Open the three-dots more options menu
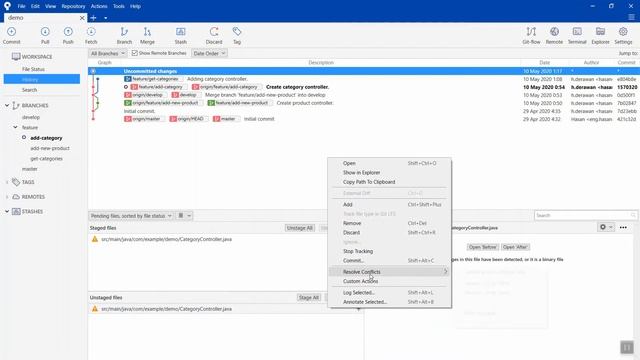640x360 pixels. (623, 227)
